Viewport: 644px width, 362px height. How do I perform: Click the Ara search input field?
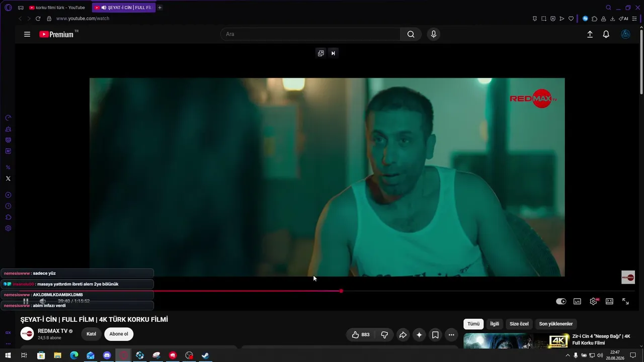(x=310, y=34)
